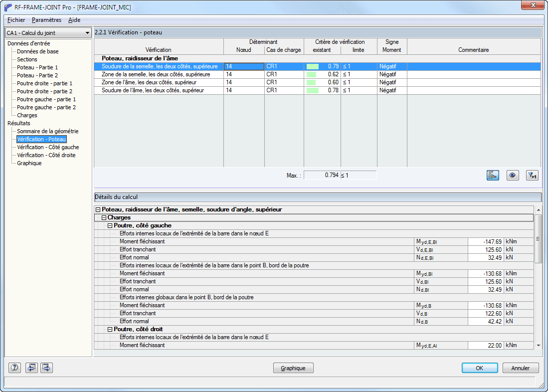Click green 0.78 criterion bar of Soudure de l'âme
This screenshot has height=392, width=548.
pos(313,90)
